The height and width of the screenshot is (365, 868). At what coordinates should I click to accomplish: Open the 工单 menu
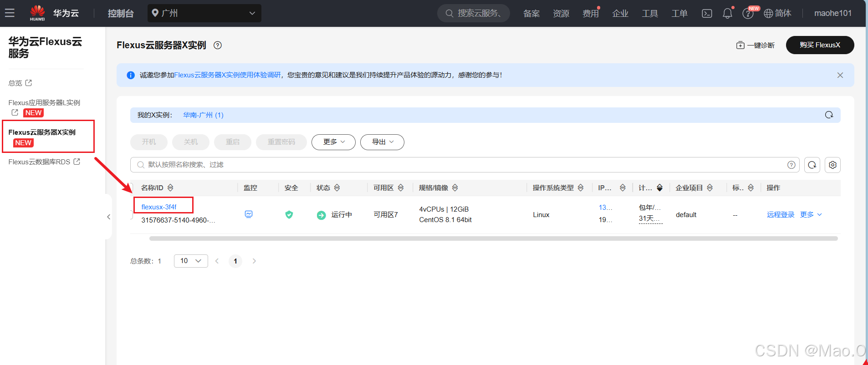point(679,14)
